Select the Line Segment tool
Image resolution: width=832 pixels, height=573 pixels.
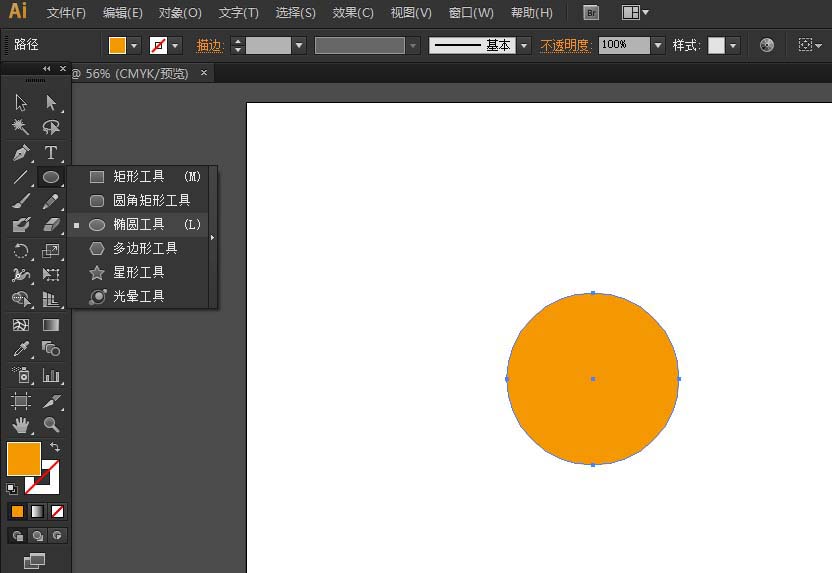(x=21, y=177)
